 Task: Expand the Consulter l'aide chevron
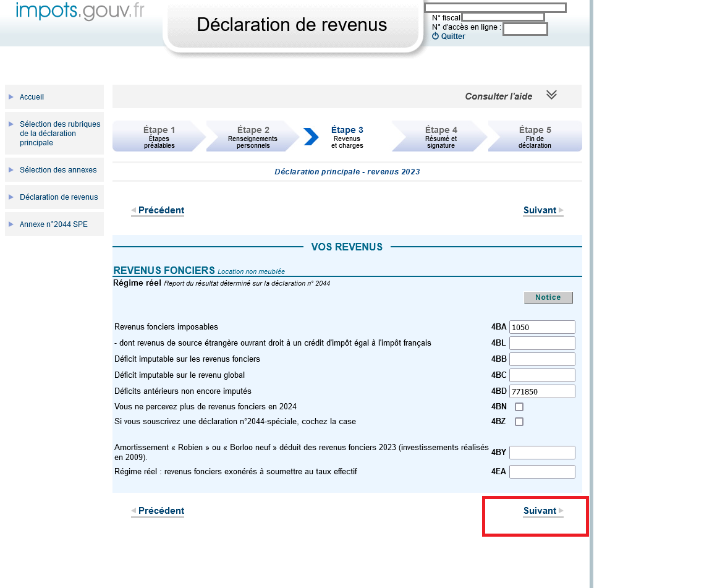click(x=551, y=95)
